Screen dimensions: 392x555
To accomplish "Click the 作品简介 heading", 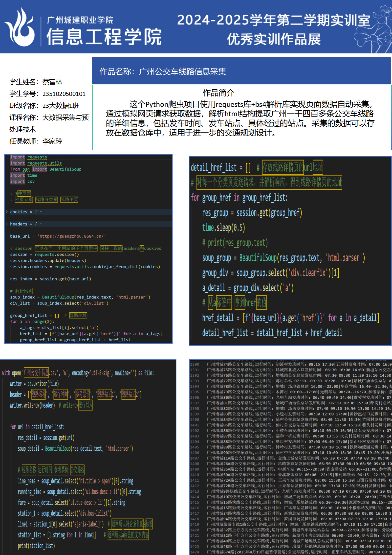I will [218, 93].
